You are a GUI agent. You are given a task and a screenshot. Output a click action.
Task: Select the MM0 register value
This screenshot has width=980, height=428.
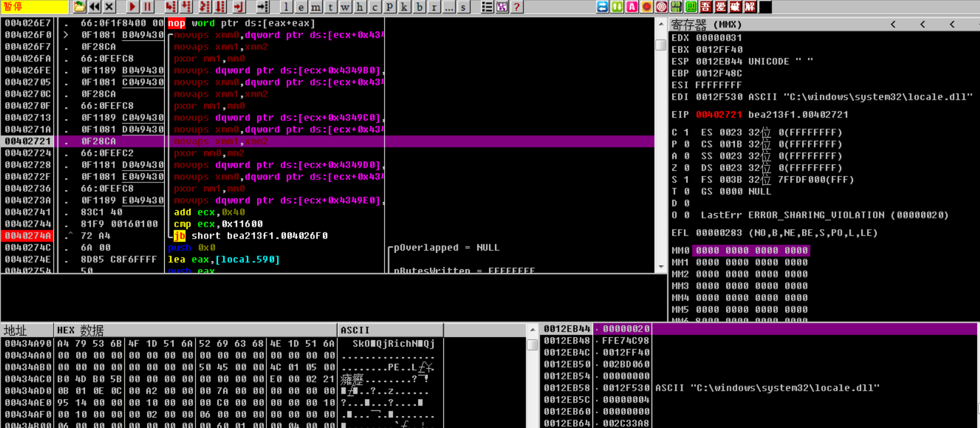click(x=751, y=250)
